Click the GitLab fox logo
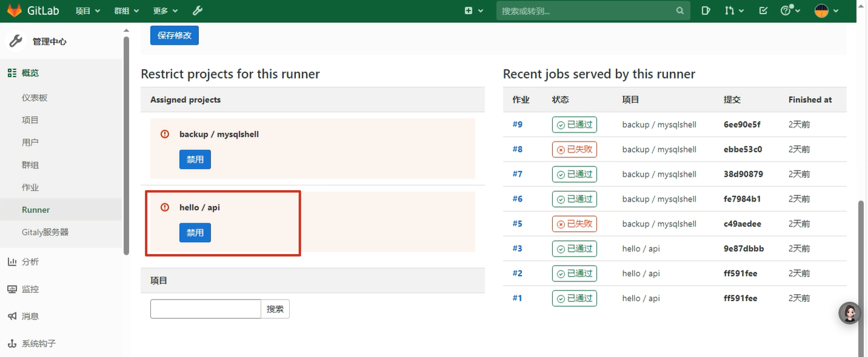 click(x=15, y=11)
